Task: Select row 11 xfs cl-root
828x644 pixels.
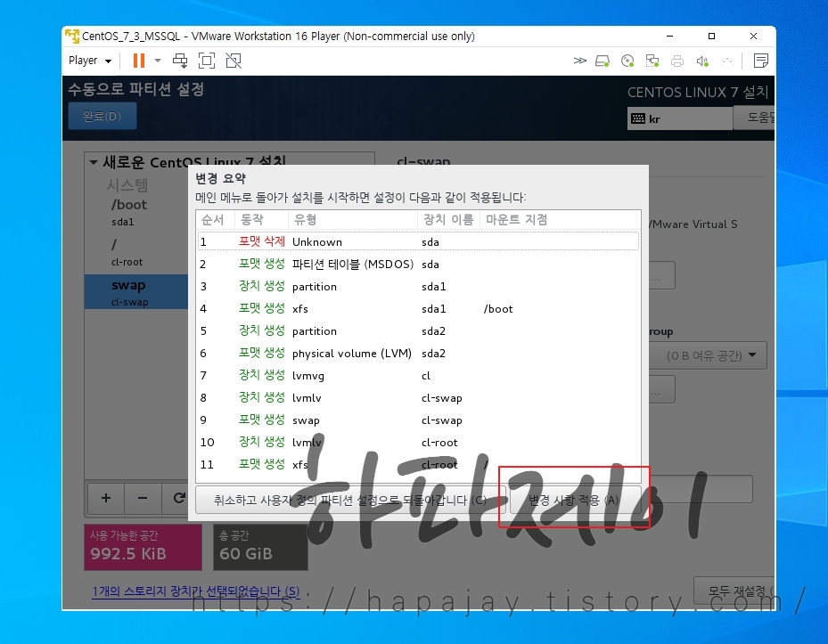Action: point(418,465)
